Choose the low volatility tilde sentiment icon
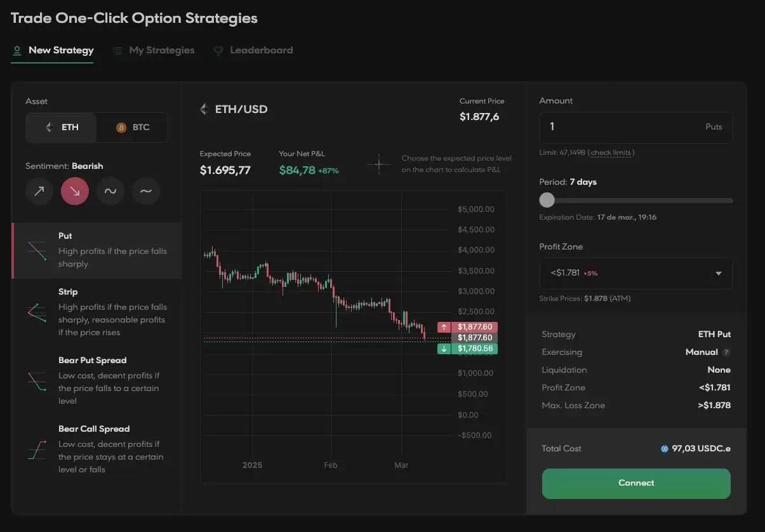Viewport: 765px width, 532px height. 146,191
